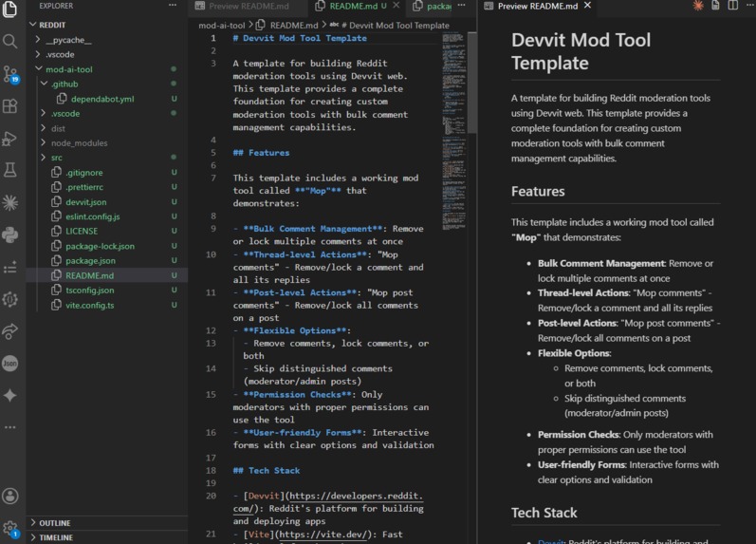This screenshot has height=544, width=756.
Task: Open Run and Debug view icon
Action: tap(10, 139)
